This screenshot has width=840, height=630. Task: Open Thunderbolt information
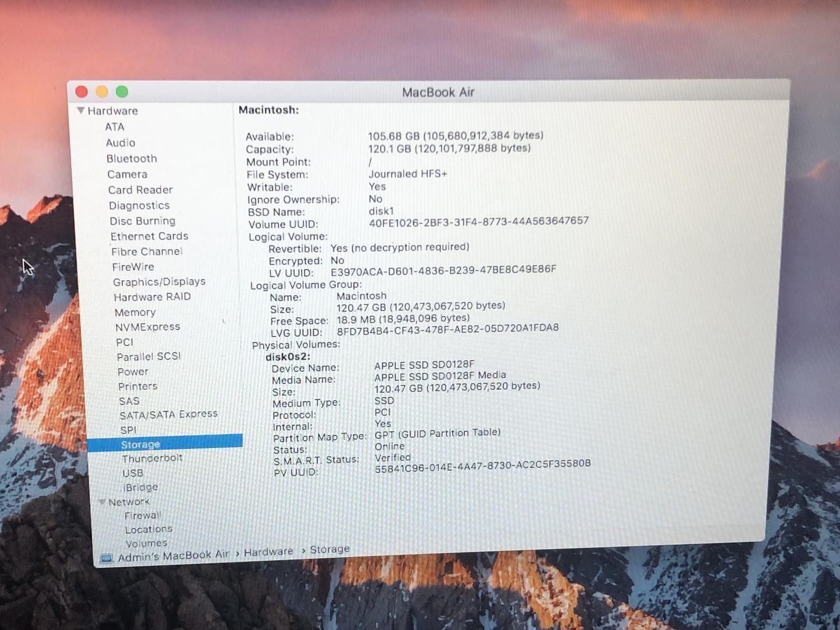click(152, 458)
